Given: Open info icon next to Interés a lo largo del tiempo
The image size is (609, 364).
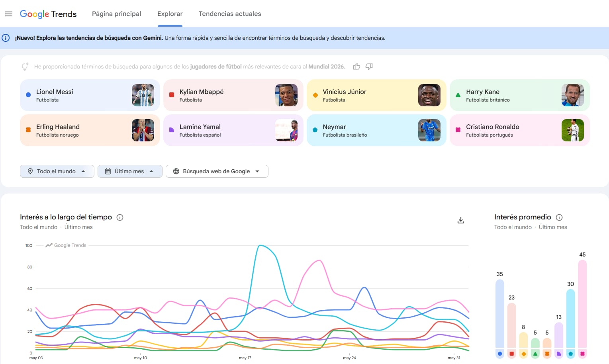Looking at the screenshot, I should 120,217.
